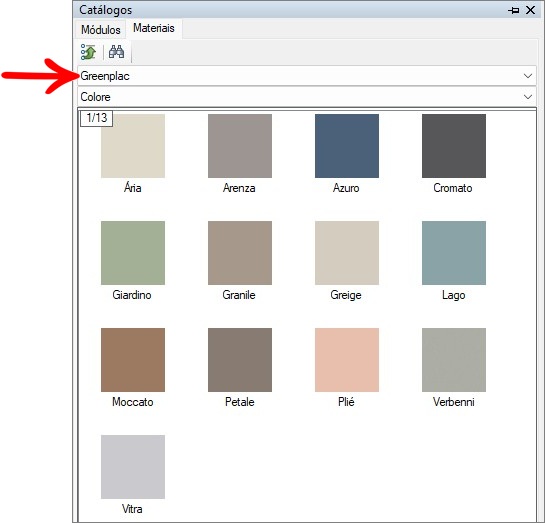Choose the Granile material swatch
Image resolution: width=545 pixels, height=523 pixels.
[240, 253]
